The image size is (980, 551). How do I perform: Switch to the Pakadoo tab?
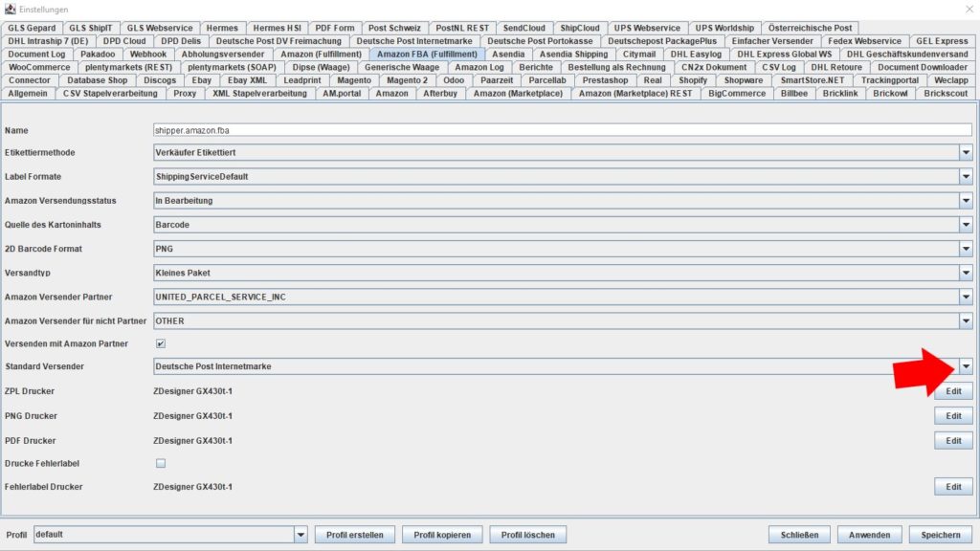click(98, 55)
